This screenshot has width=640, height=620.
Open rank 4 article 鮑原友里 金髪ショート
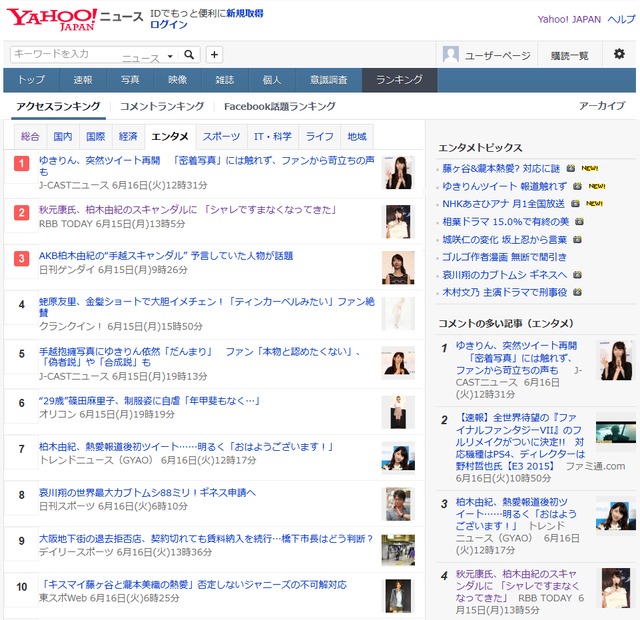pos(207,307)
